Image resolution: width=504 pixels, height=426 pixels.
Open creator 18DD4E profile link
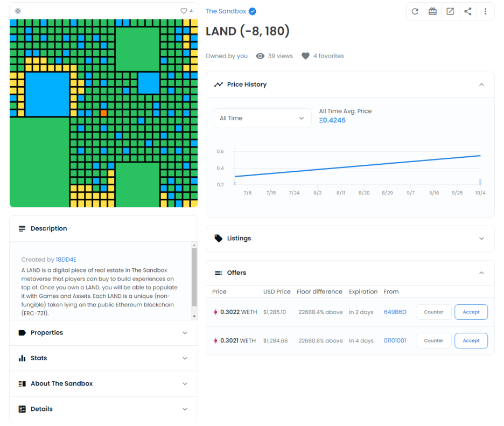coord(66,260)
